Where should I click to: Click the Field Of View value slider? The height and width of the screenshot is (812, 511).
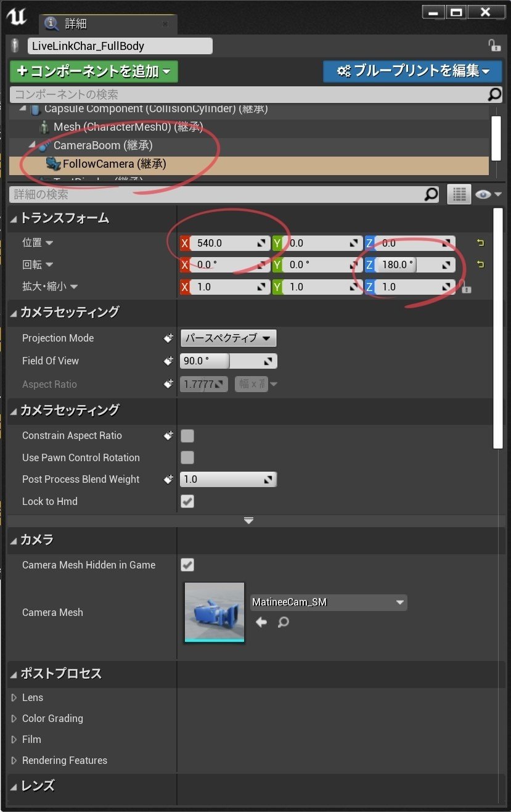pyautogui.click(x=203, y=361)
